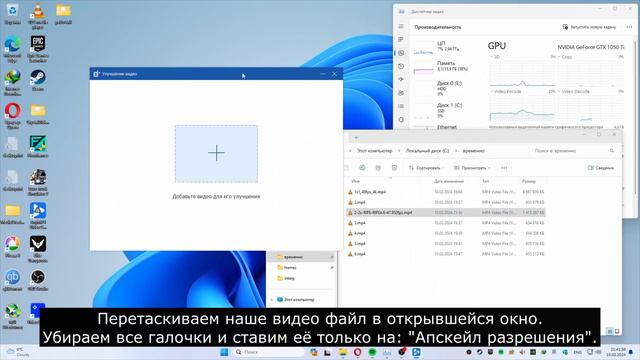640x360 pixels.
Task: Sort by 'Размер' column header
Action: 529,181
